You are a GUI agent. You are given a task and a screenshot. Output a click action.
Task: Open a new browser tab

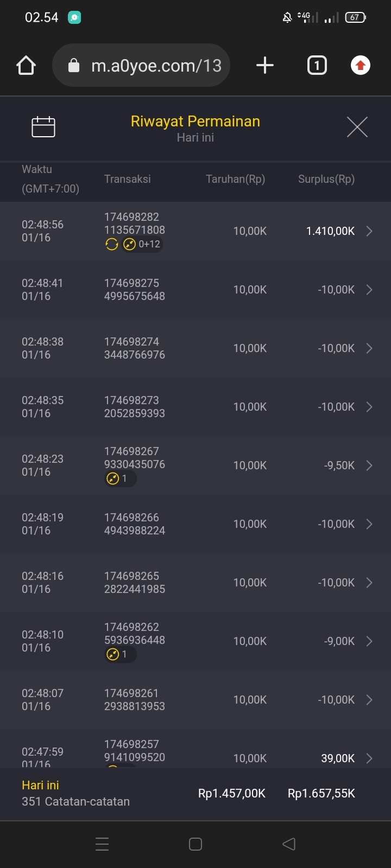[x=265, y=66]
